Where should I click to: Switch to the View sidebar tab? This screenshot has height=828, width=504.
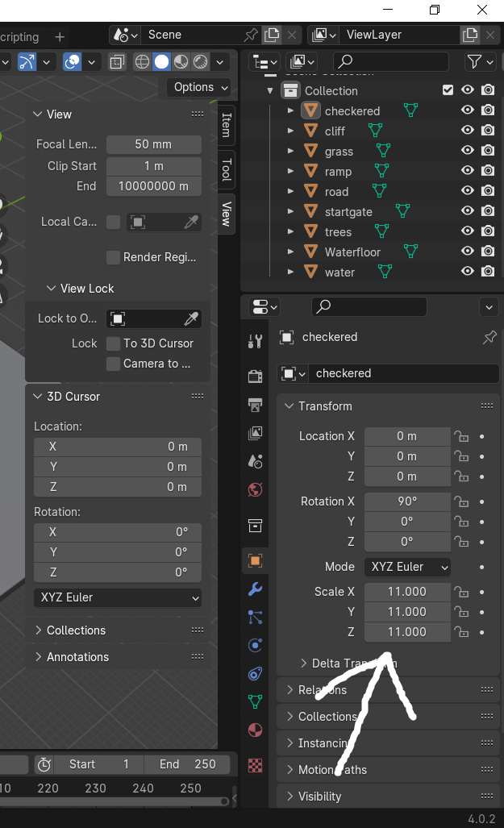pos(227,214)
